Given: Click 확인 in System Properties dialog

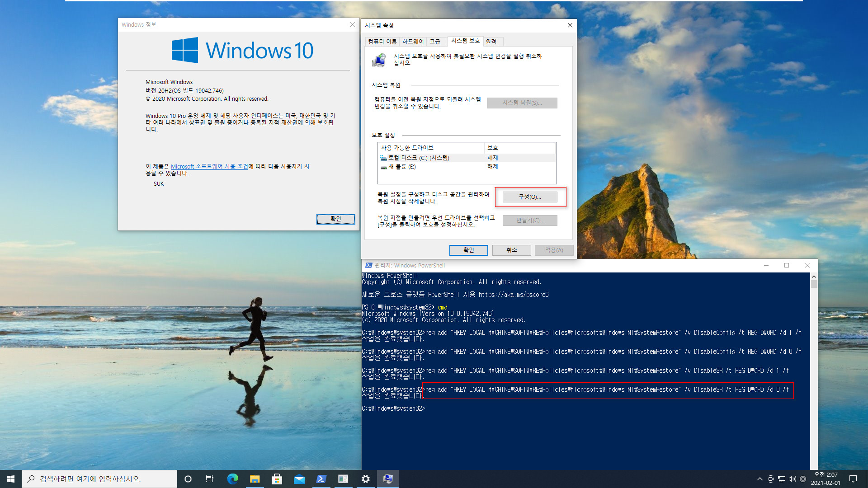Looking at the screenshot, I should [469, 250].
